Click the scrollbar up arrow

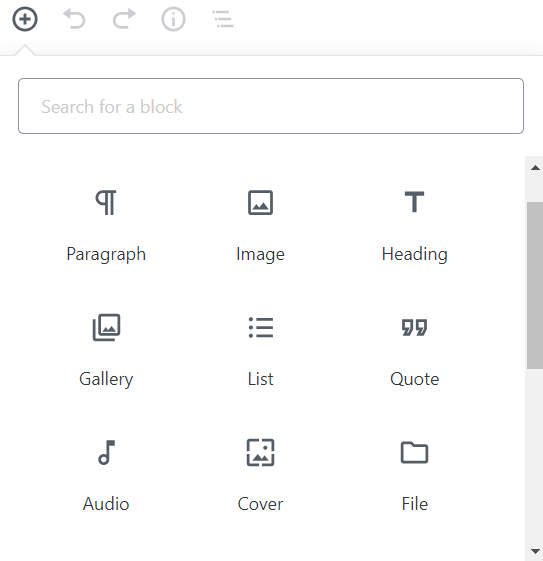coord(535,168)
